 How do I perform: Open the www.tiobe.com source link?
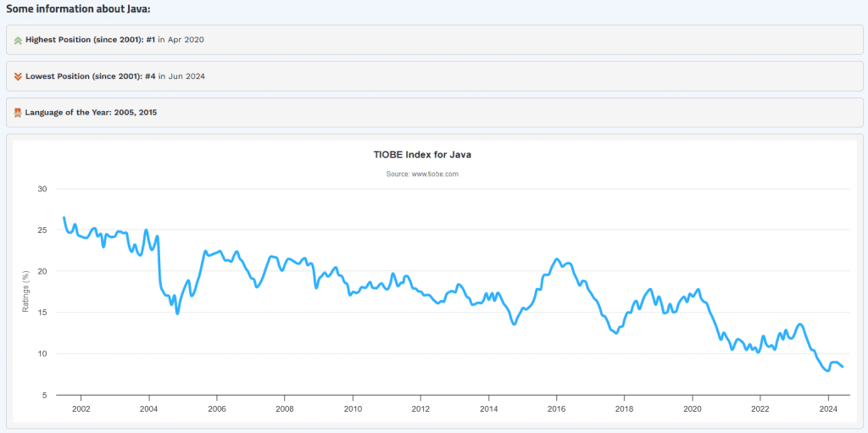coord(435,174)
